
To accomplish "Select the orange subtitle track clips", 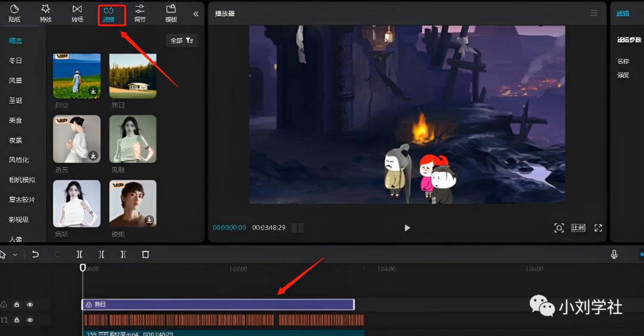I will click(x=224, y=320).
